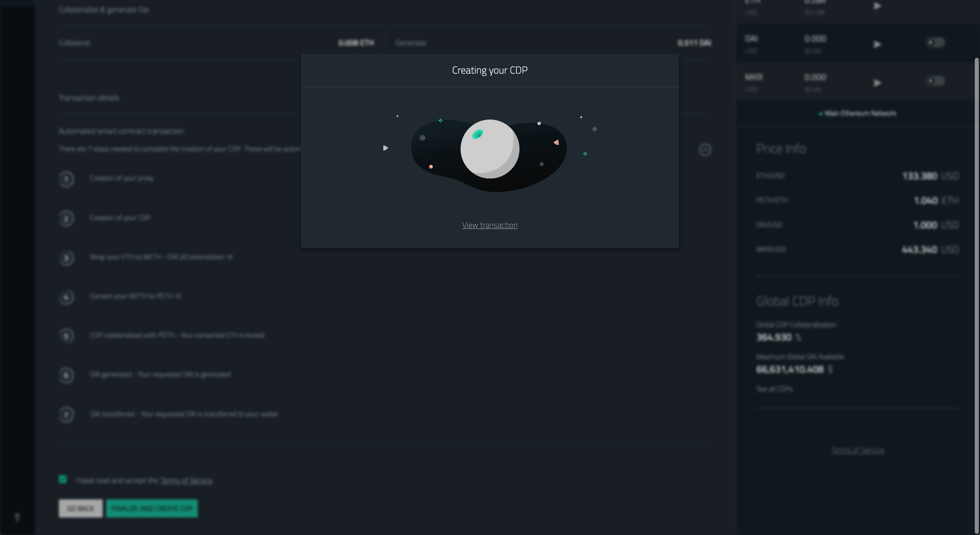This screenshot has width=980, height=535.
Task: Uncheck the Terms of Service checkbox
Action: tap(63, 479)
